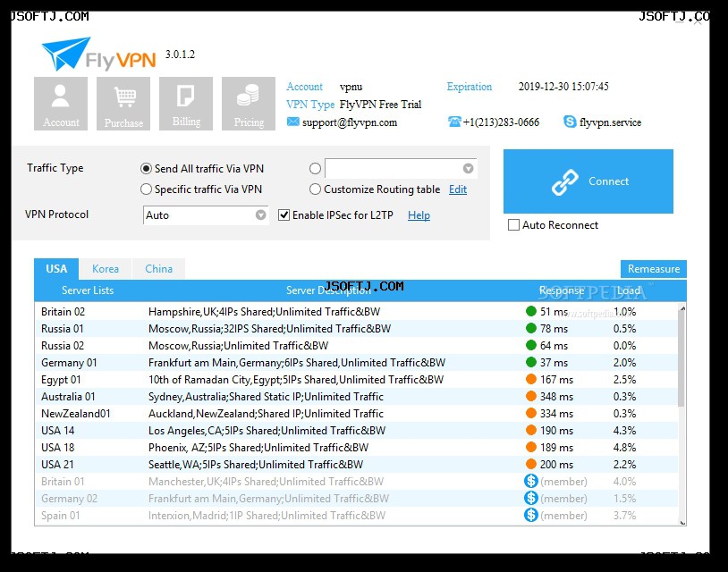The image size is (728, 572).
Task: Open the Pricing coins icon
Action: [x=249, y=104]
